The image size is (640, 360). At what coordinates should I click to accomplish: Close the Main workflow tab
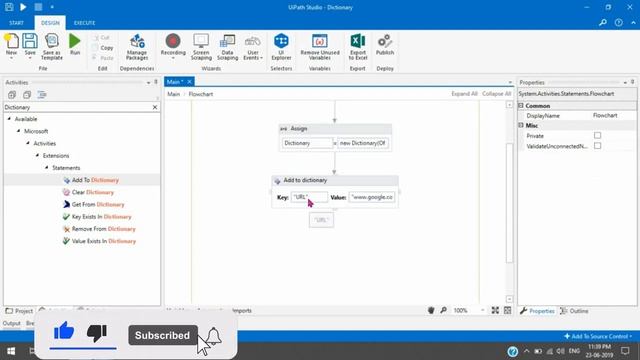(x=189, y=82)
